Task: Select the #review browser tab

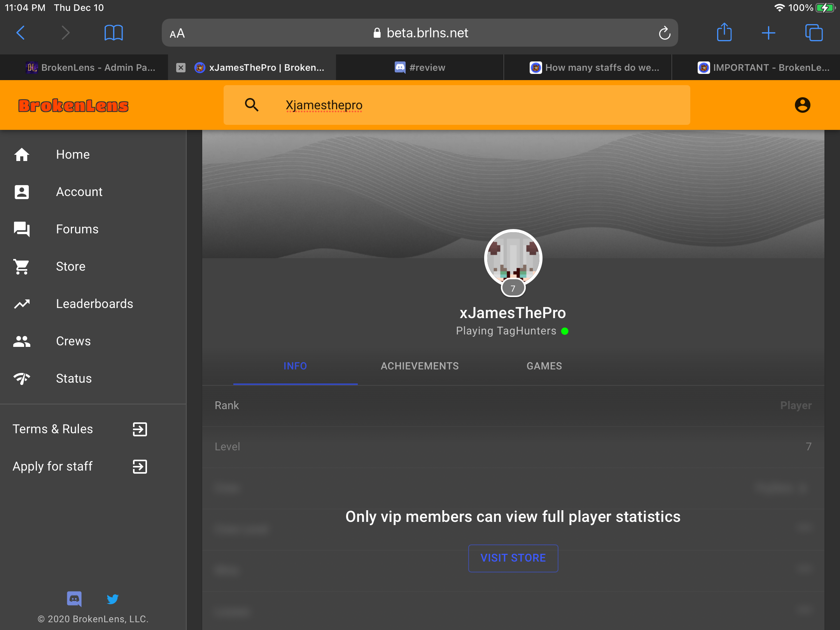Action: (x=420, y=67)
